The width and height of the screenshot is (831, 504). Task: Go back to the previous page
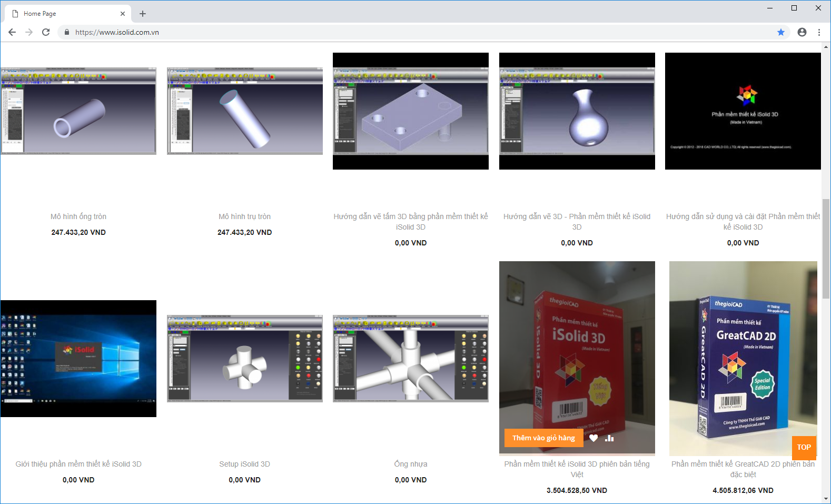pyautogui.click(x=12, y=32)
